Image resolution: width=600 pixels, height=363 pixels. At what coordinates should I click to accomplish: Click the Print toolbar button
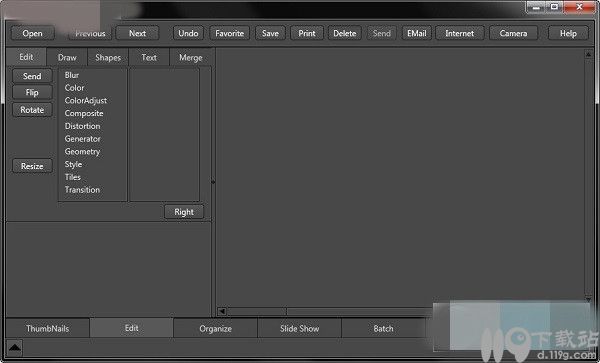click(307, 33)
